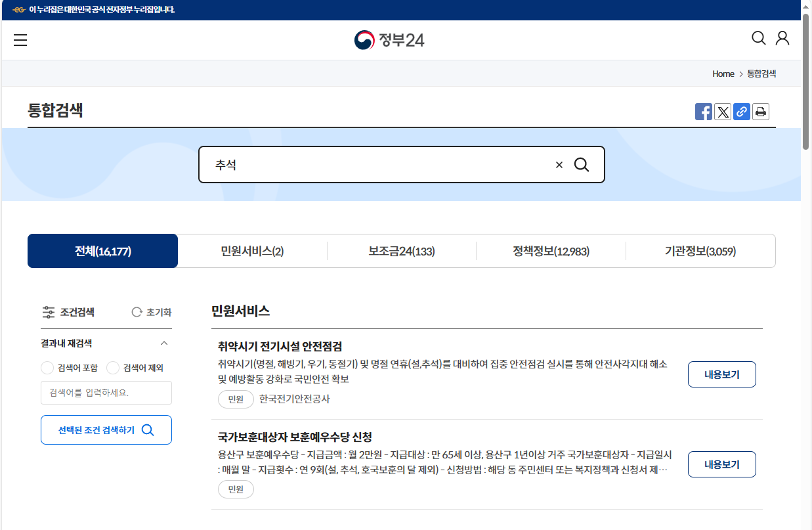Open the user profile icon
This screenshot has width=812, height=530.
coord(782,38)
